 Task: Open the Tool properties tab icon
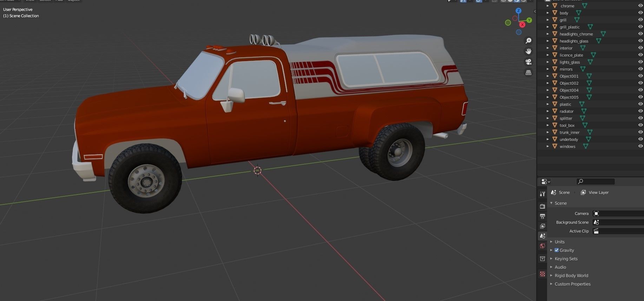click(x=543, y=194)
